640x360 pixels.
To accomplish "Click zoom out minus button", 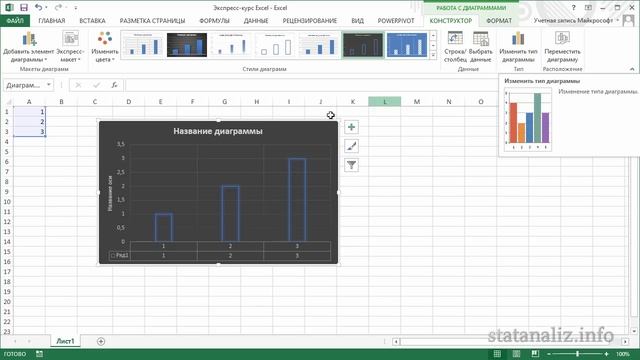I will click(x=549, y=354).
